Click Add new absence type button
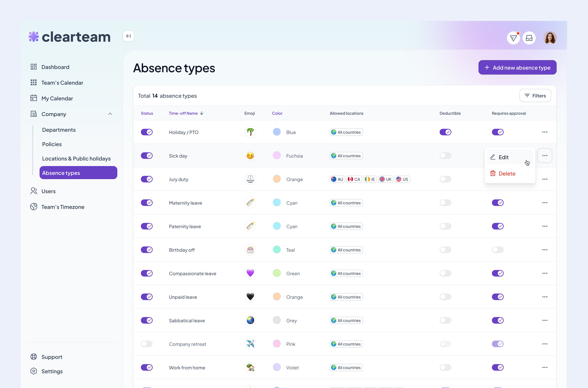588x388 pixels. click(517, 67)
